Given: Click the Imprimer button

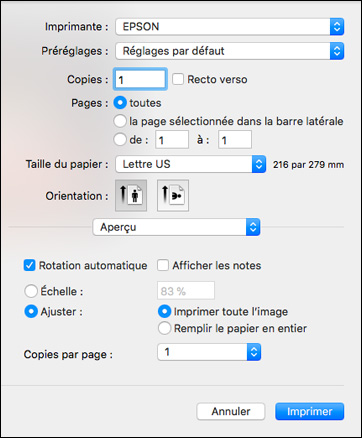Looking at the screenshot, I should pos(310,411).
